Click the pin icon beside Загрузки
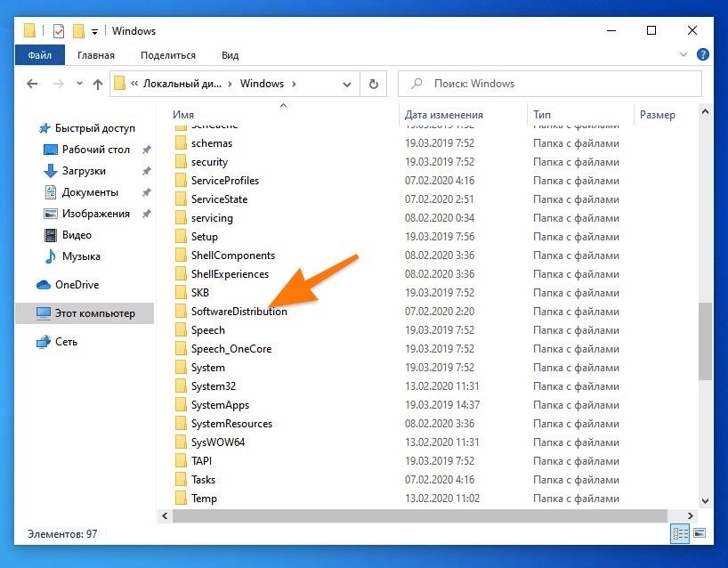Viewport: 728px width, 568px height. click(x=146, y=171)
